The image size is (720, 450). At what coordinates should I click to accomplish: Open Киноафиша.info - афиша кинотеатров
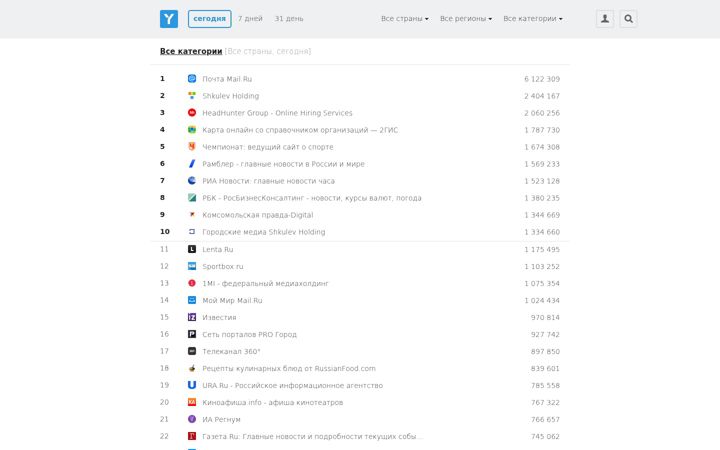coord(273,402)
